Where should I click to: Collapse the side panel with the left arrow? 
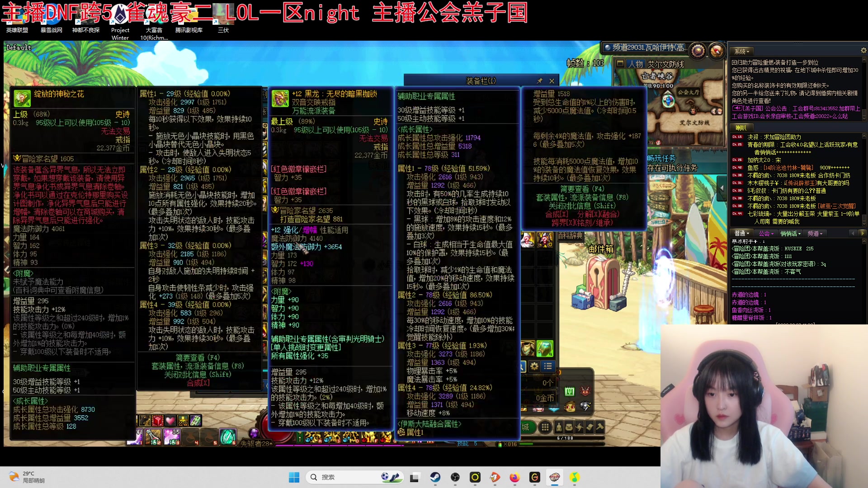pos(722,188)
